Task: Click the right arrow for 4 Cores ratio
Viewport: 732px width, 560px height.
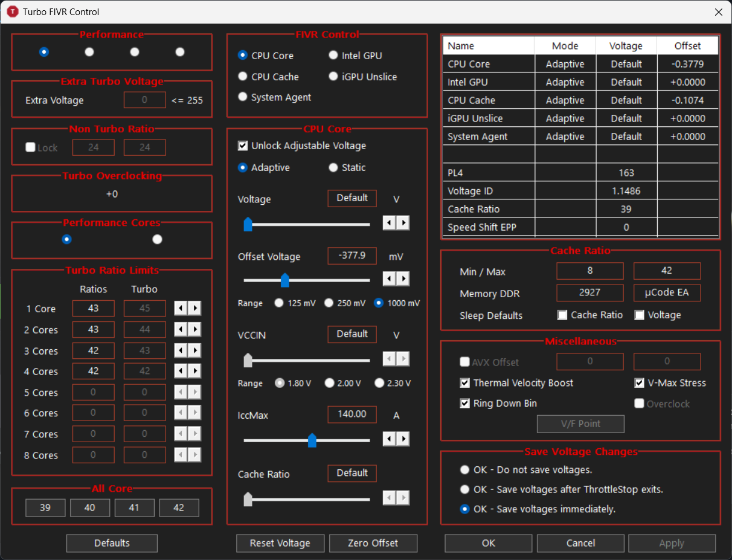Action: click(x=194, y=372)
